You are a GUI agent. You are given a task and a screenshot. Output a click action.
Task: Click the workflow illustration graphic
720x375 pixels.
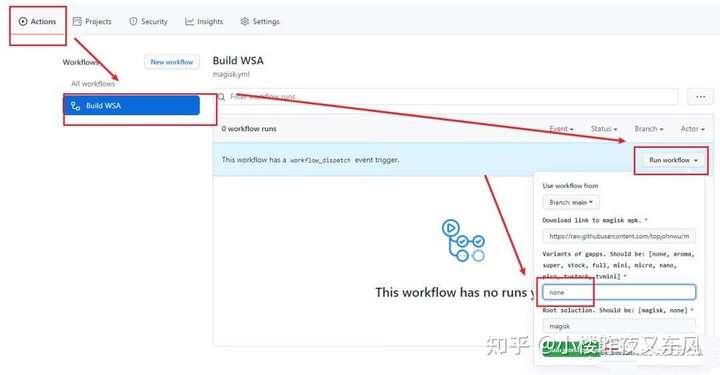point(463,241)
